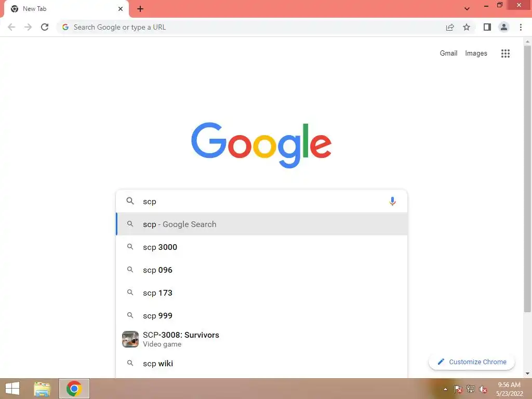Open the Google apps grid
The width and height of the screenshot is (532, 399).
click(x=505, y=54)
